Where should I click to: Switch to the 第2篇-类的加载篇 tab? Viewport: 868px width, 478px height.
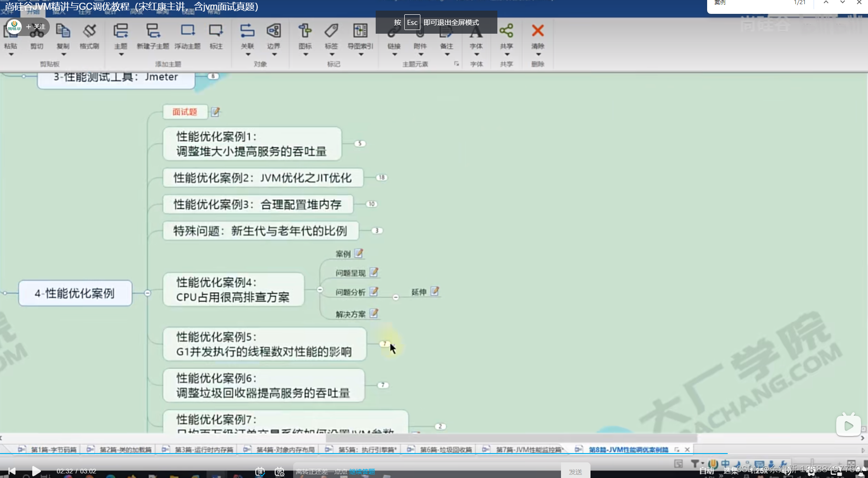click(x=119, y=449)
